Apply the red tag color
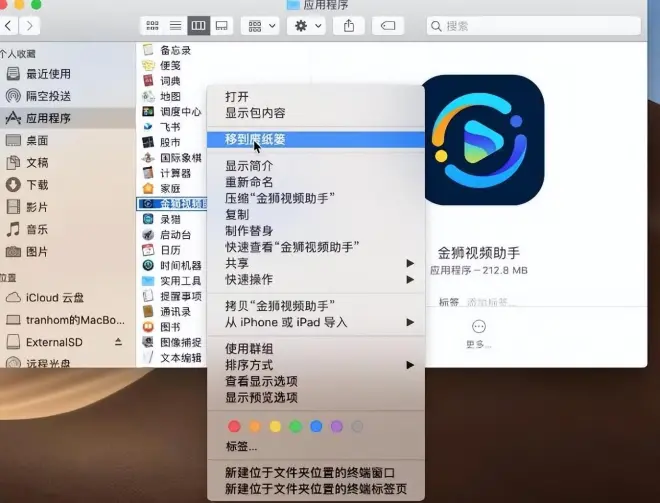660x503 pixels. pyautogui.click(x=234, y=427)
